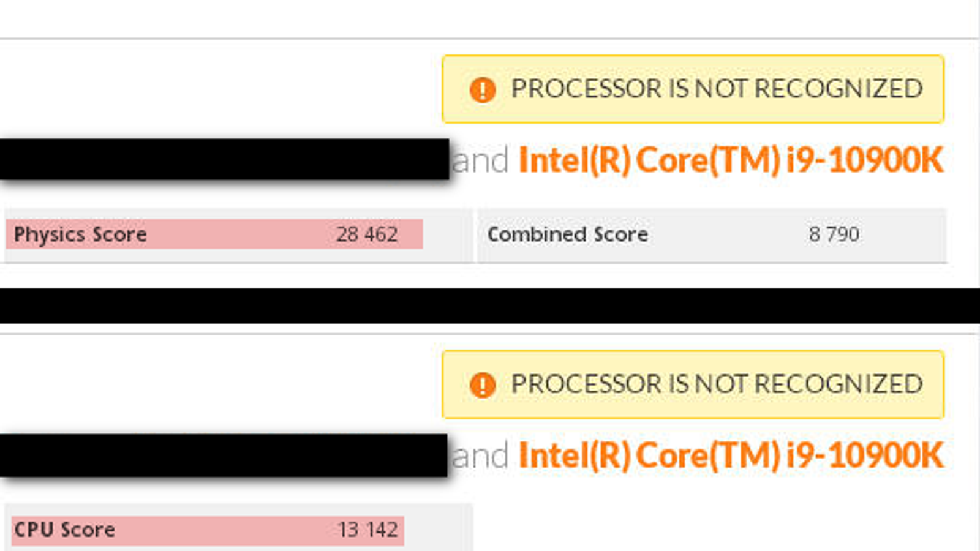Click the full-width black bar between results

point(490,305)
